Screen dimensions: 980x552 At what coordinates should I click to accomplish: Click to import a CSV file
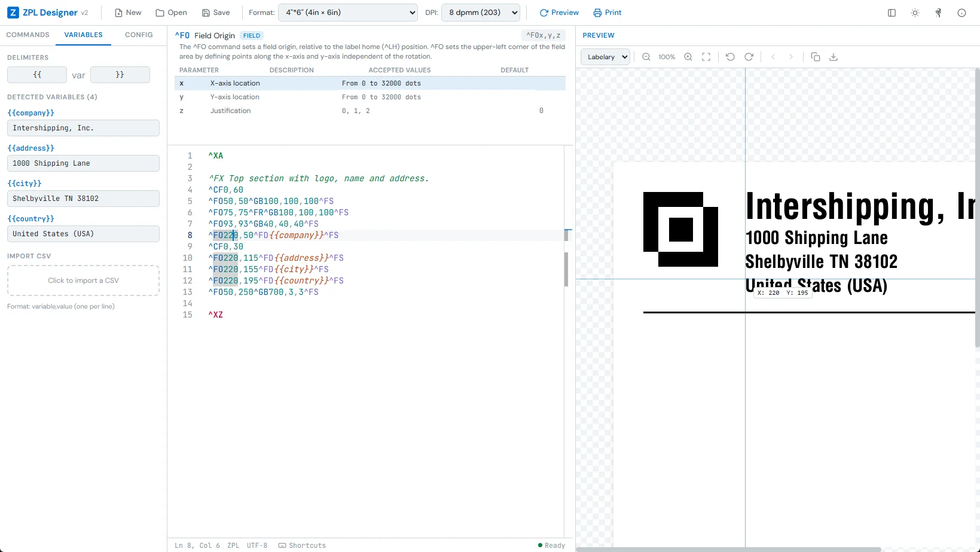click(x=83, y=280)
